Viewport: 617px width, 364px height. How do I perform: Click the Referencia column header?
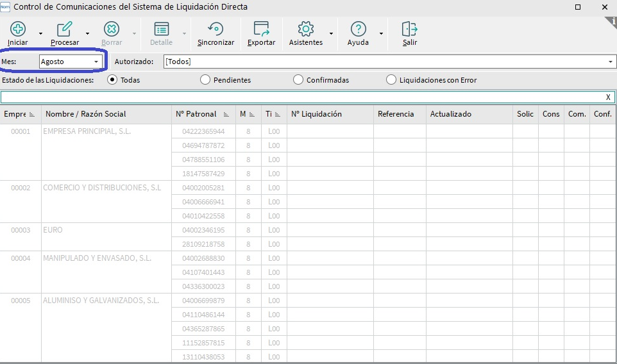tap(400, 114)
